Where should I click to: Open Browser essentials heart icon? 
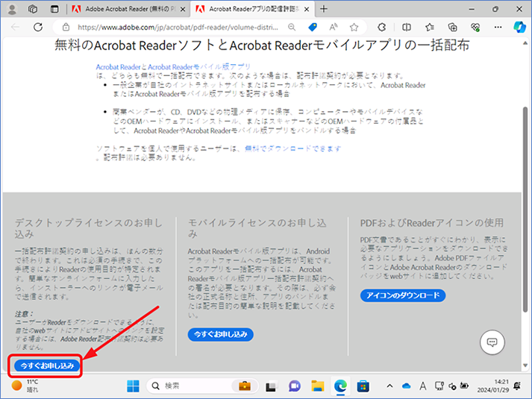(x=475, y=27)
